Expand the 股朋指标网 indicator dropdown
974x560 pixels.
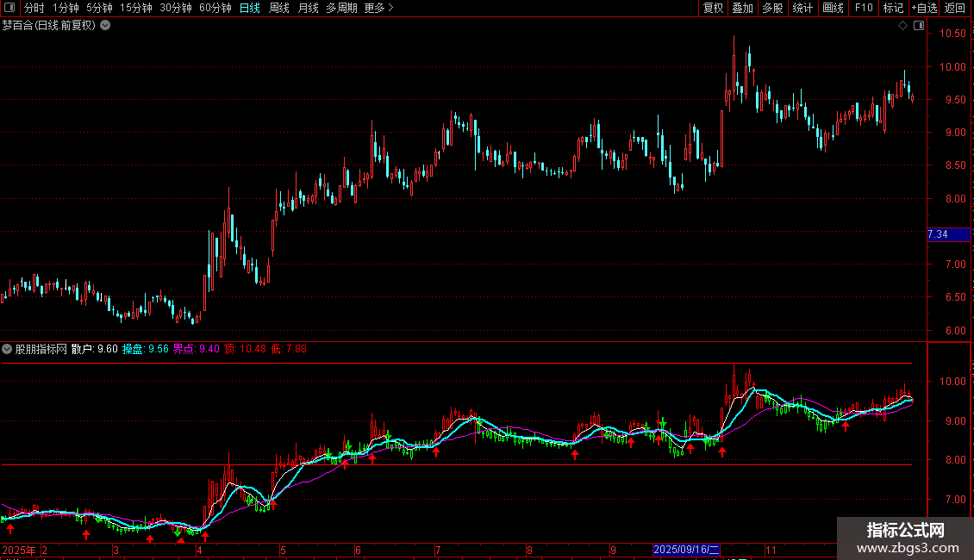coord(7,349)
